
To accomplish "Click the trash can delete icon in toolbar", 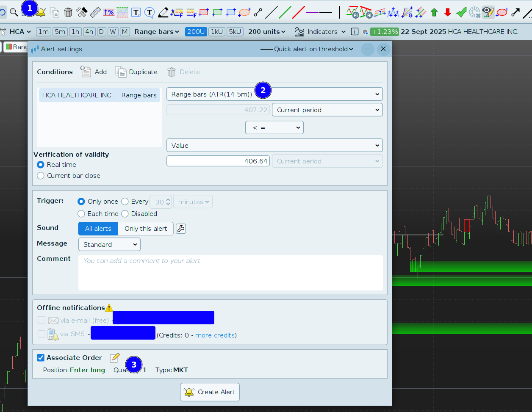I will pyautogui.click(x=68, y=12).
